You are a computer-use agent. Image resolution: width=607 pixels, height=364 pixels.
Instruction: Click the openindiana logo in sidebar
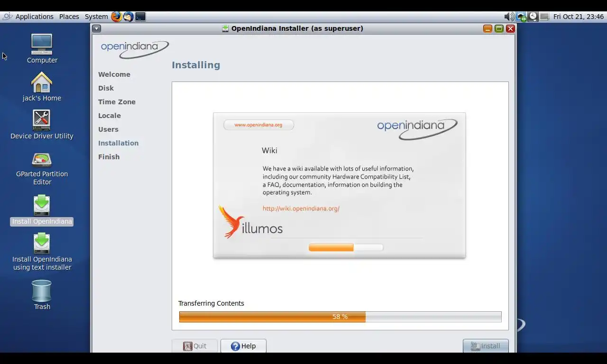135,49
